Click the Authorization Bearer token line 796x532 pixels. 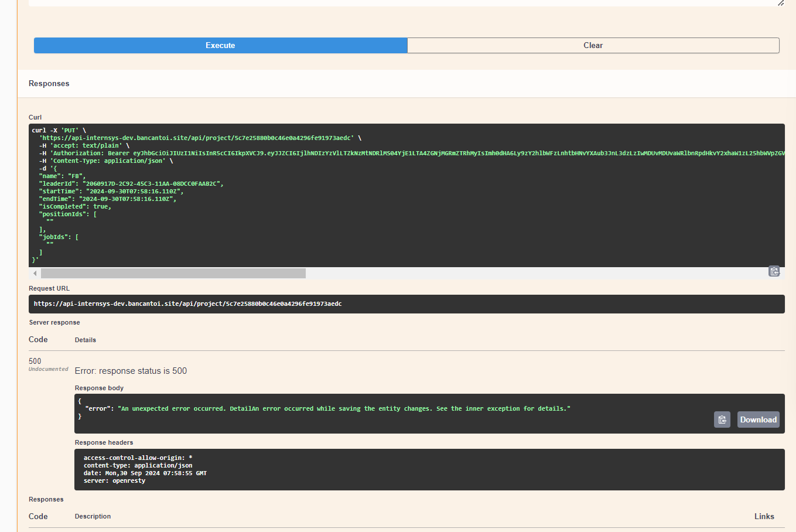coord(410,154)
